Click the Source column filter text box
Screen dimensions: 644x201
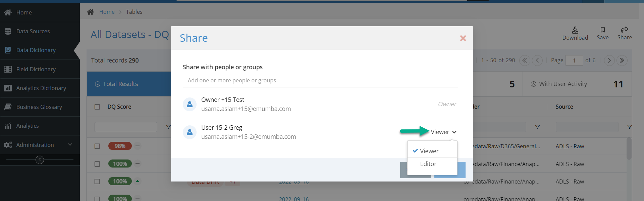587,127
